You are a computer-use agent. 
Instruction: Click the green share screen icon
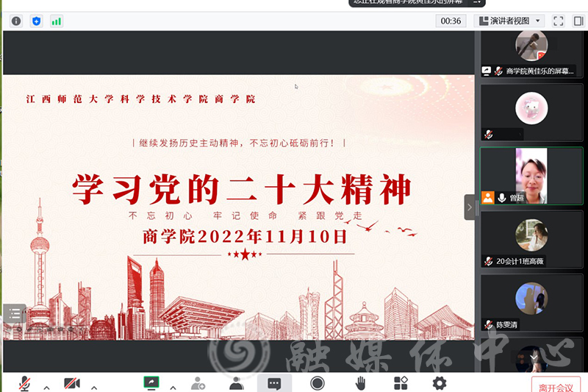pyautogui.click(x=151, y=383)
